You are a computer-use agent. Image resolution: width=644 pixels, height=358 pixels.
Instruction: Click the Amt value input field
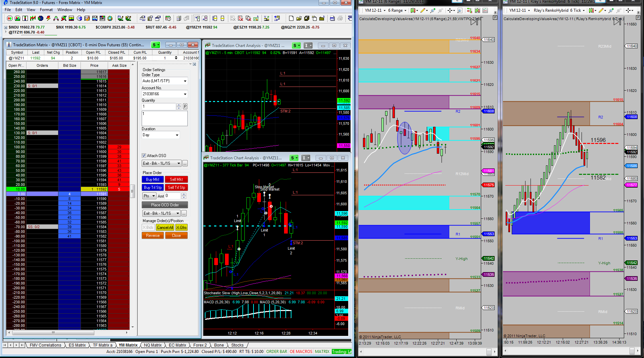[173, 196]
